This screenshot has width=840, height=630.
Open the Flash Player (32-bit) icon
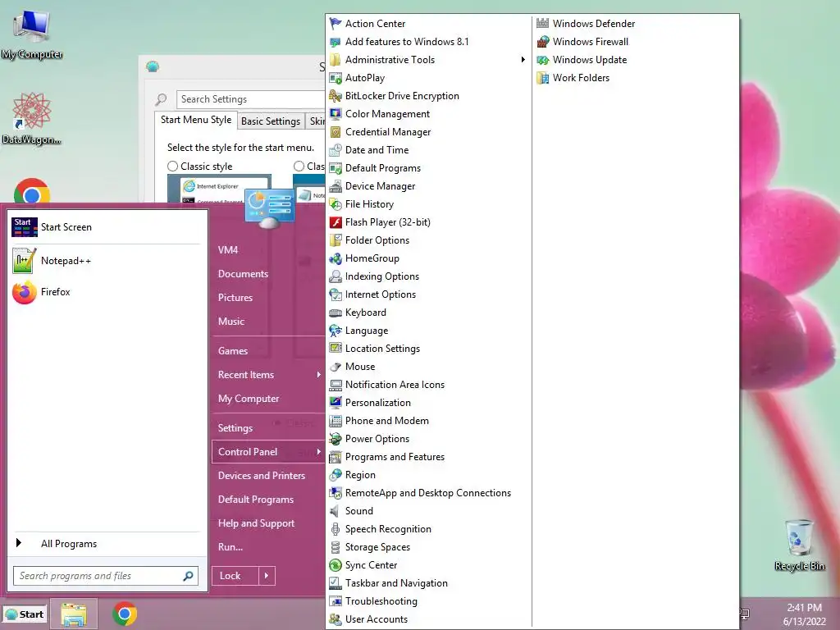pos(336,221)
